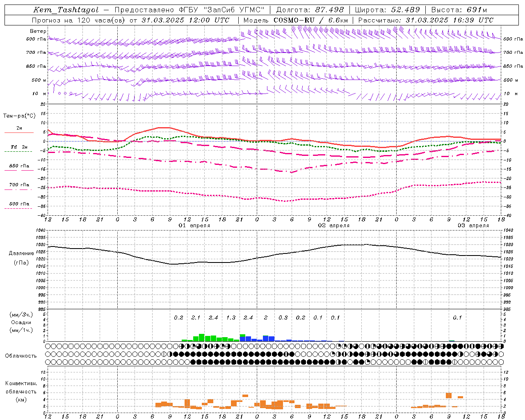Click the Осадки label
The height and width of the screenshot is (420, 525).
[21, 322]
